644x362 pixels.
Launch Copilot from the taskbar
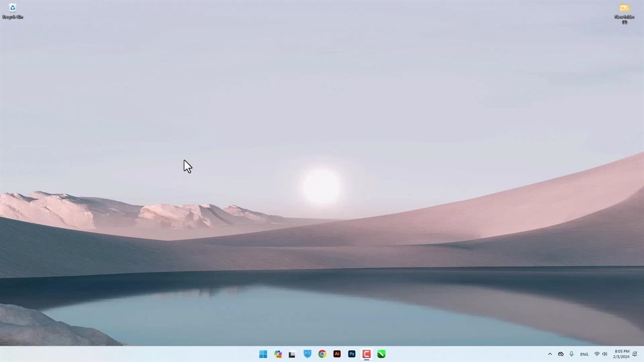click(x=278, y=354)
